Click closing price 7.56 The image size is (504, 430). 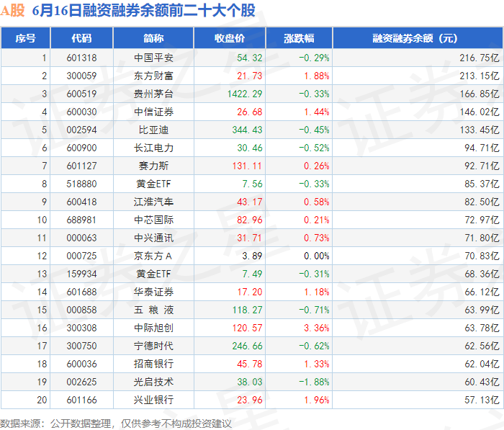point(252,184)
